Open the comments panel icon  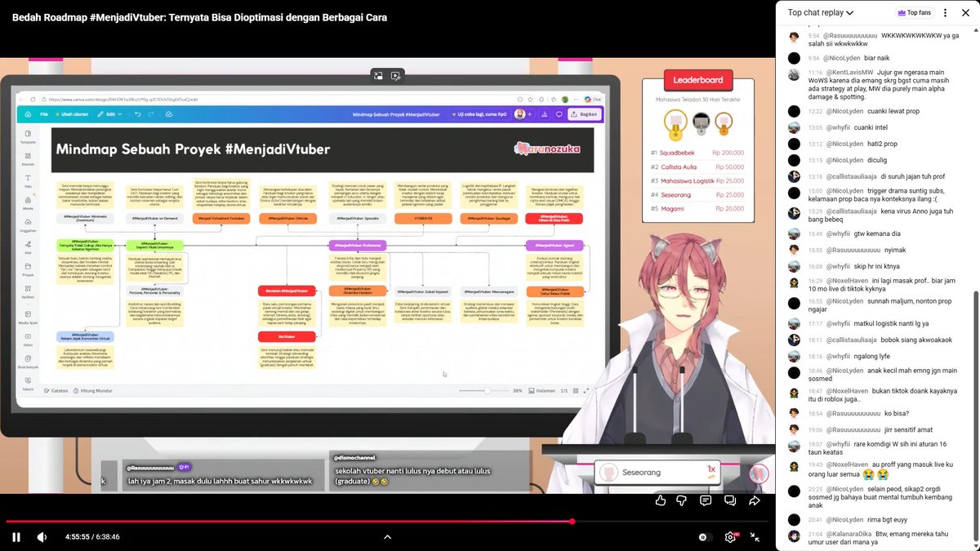[x=706, y=500]
